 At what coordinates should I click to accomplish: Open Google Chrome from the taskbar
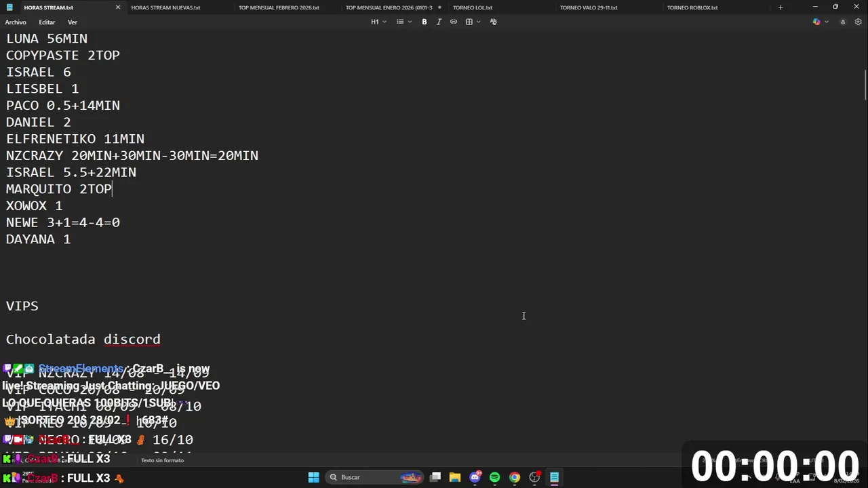(515, 477)
